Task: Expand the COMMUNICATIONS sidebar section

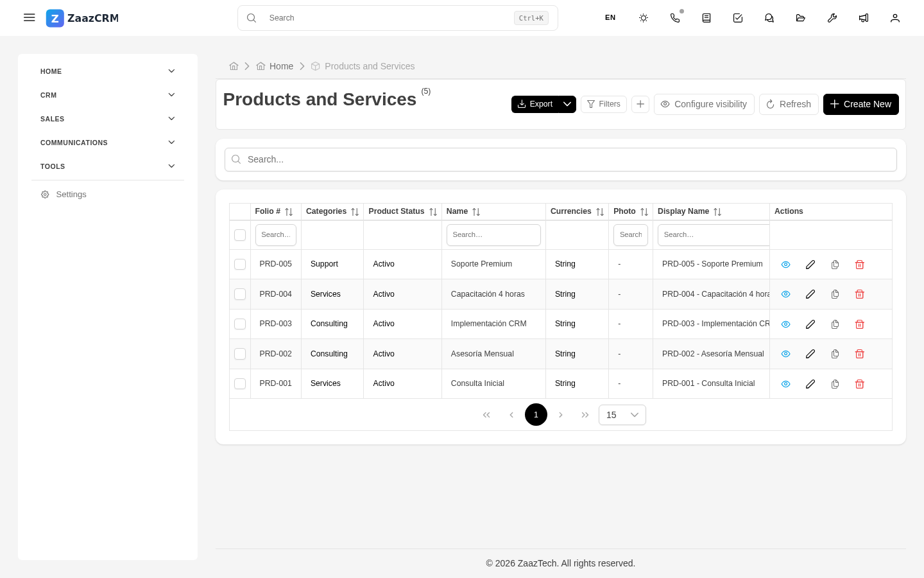Action: pos(108,143)
